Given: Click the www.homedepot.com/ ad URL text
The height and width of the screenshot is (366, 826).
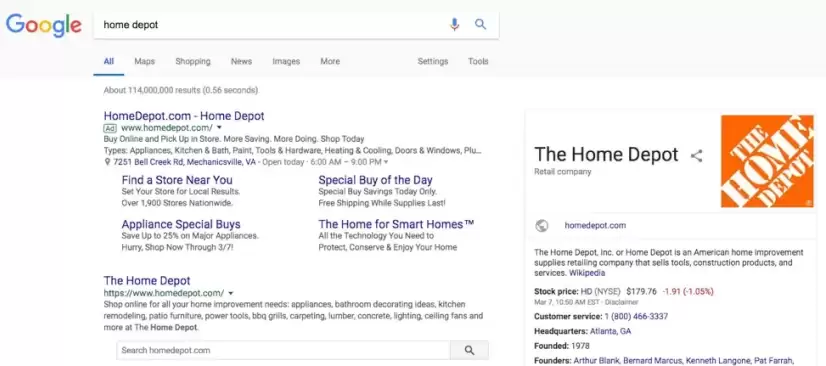Looking at the screenshot, I should (x=167, y=128).
